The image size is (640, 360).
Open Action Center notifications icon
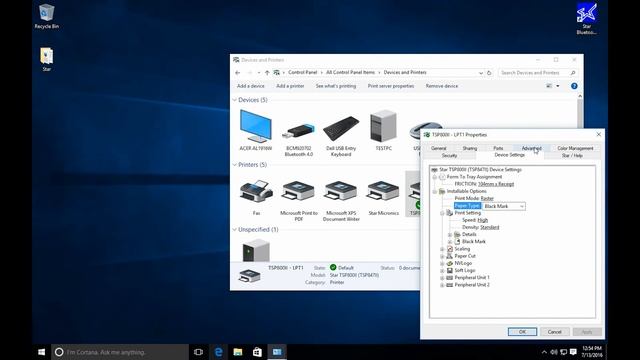573,352
